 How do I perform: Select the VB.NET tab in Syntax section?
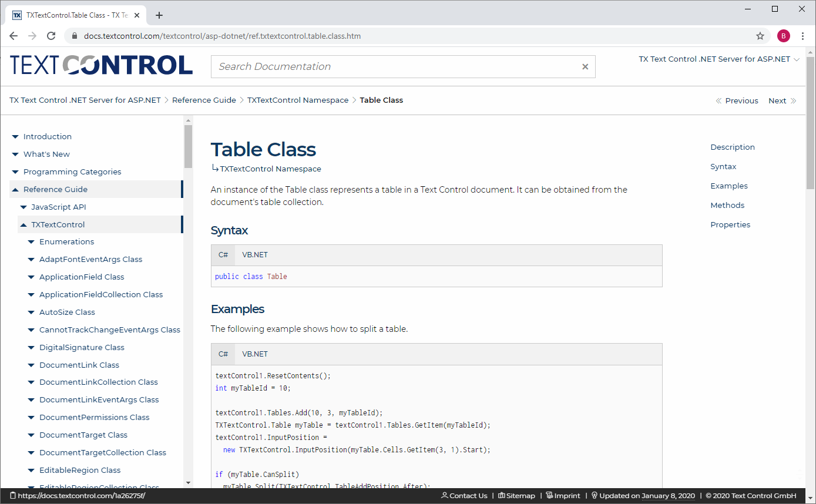point(255,255)
